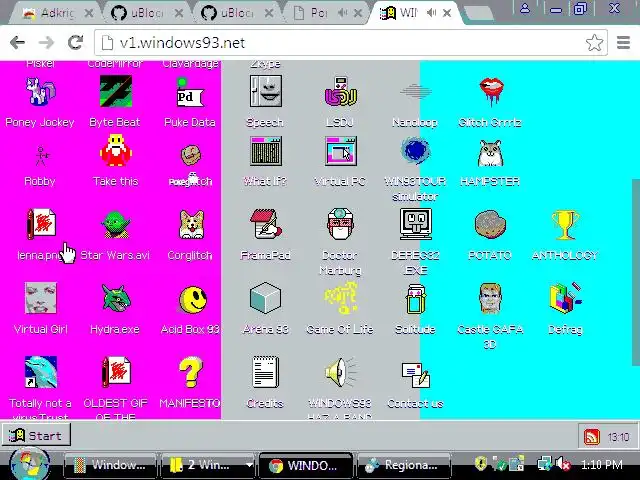Image resolution: width=640 pixels, height=480 pixels.
Task: Open the Poney Jockey desktop icon
Action: (x=40, y=92)
